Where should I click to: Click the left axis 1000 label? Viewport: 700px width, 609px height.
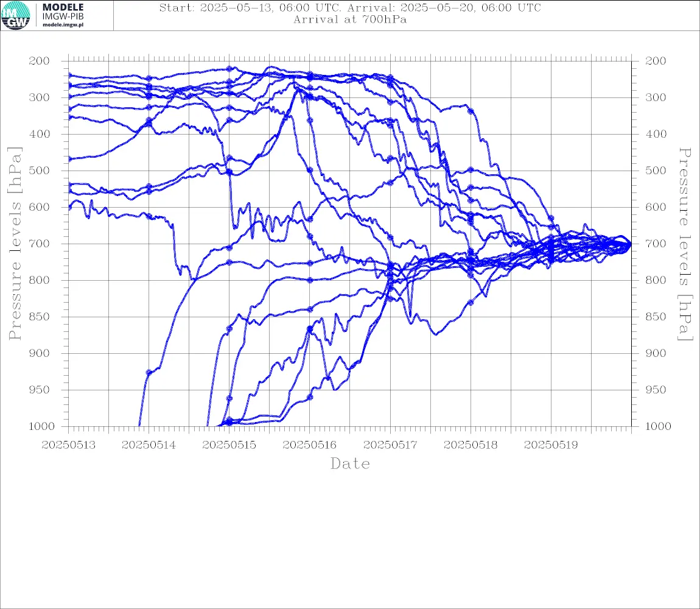point(42,426)
